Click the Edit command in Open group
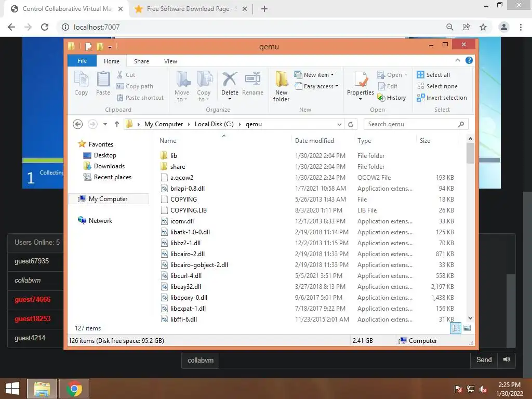Screen dimensions: 532x399 pos(388,86)
